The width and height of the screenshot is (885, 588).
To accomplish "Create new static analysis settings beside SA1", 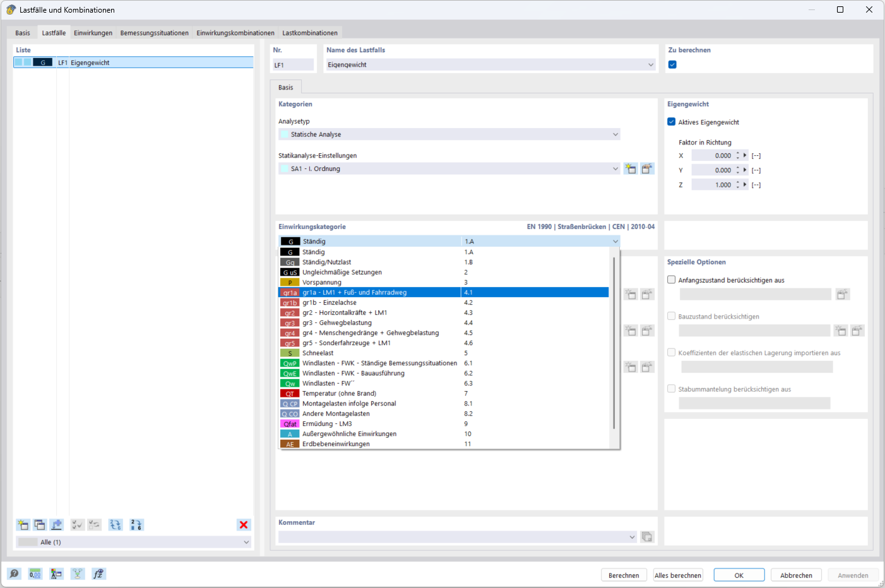I will 631,168.
